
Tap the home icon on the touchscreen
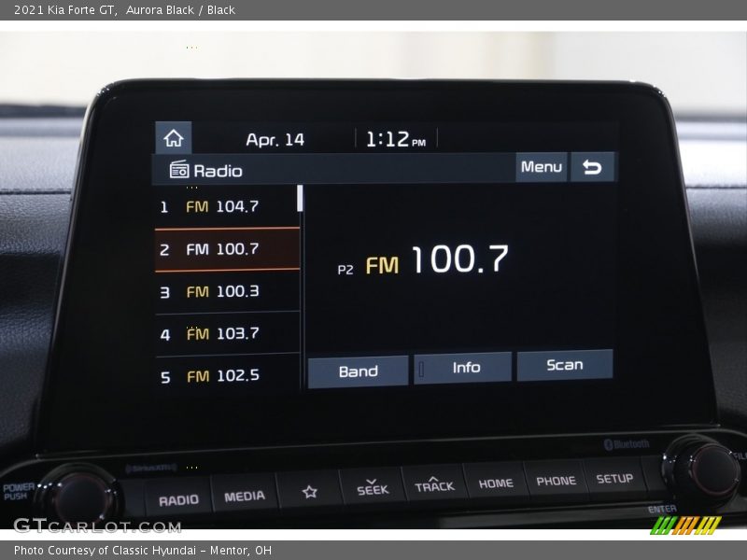click(174, 138)
